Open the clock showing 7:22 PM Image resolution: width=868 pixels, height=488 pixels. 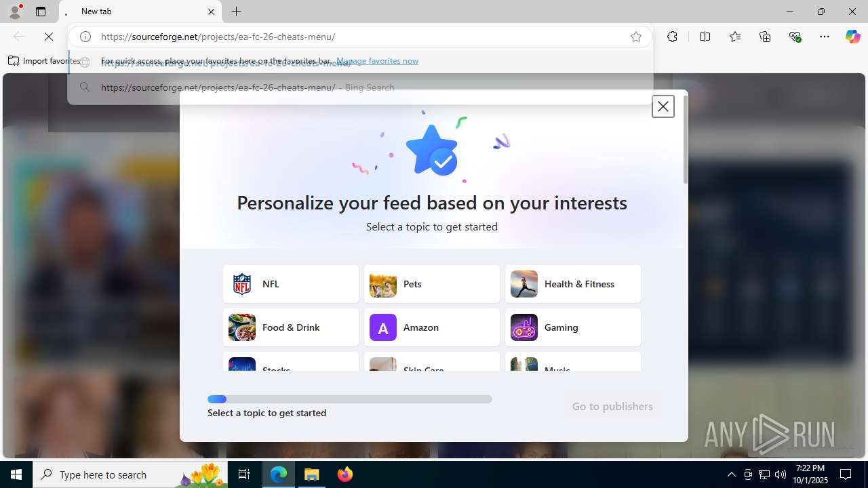812,474
